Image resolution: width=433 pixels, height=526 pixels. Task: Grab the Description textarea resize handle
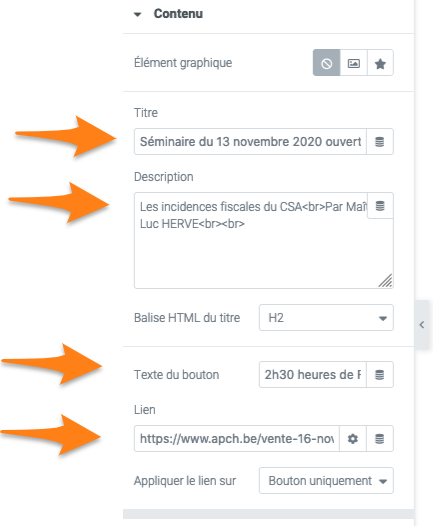(385, 281)
